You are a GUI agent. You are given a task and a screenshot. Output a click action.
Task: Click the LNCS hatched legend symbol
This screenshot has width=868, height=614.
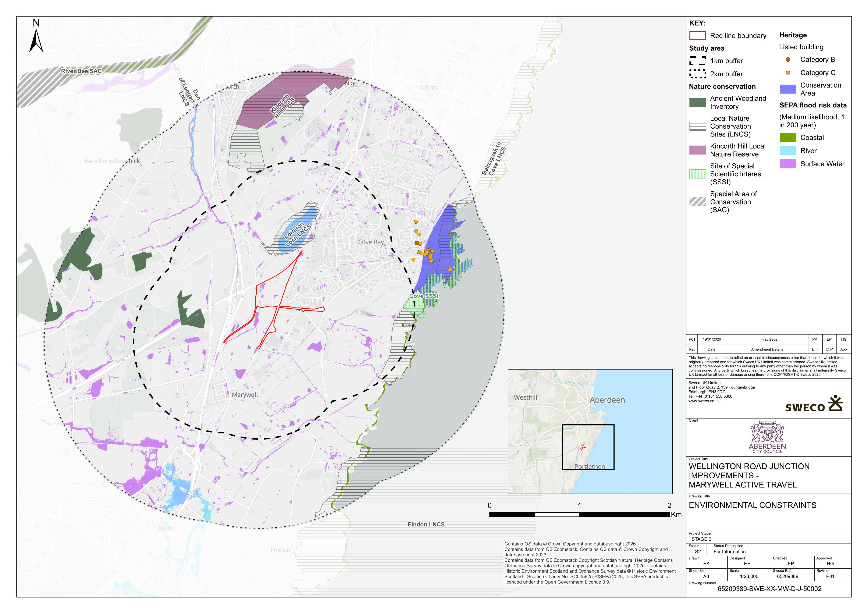click(697, 126)
